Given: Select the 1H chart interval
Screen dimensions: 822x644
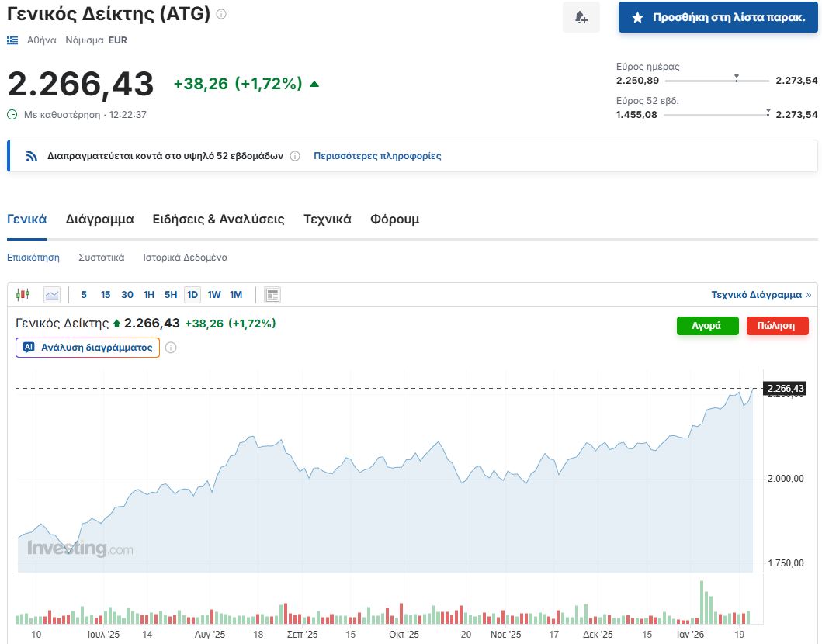Looking at the screenshot, I should (x=149, y=295).
